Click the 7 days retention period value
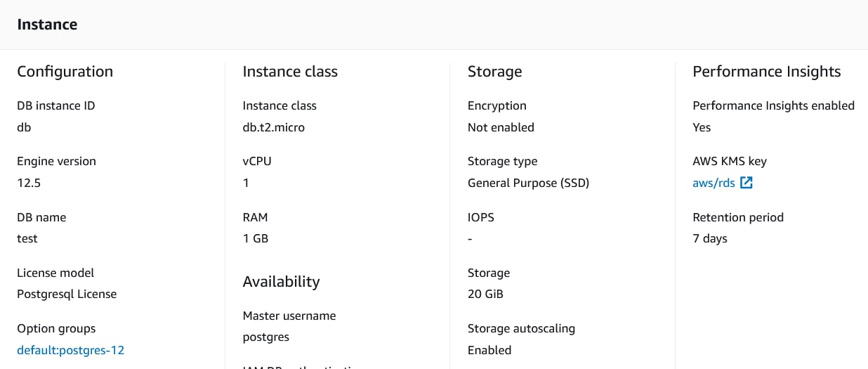This screenshot has height=369, width=868. [x=710, y=238]
